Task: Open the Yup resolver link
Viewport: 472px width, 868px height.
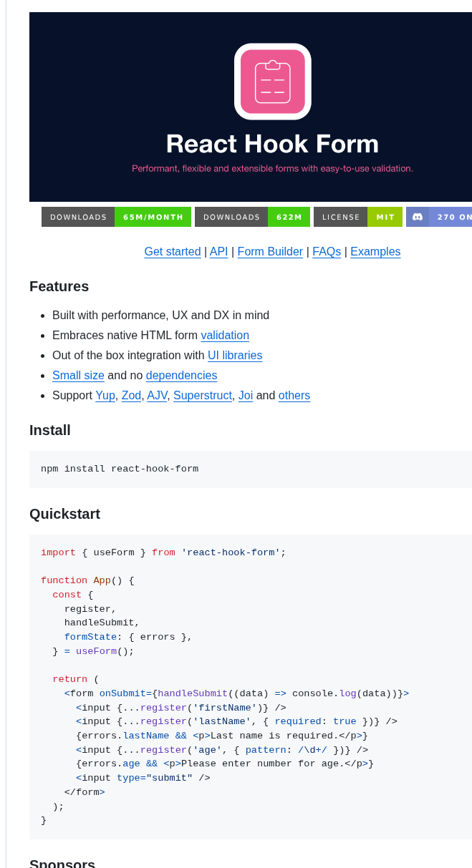Action: tap(105, 395)
